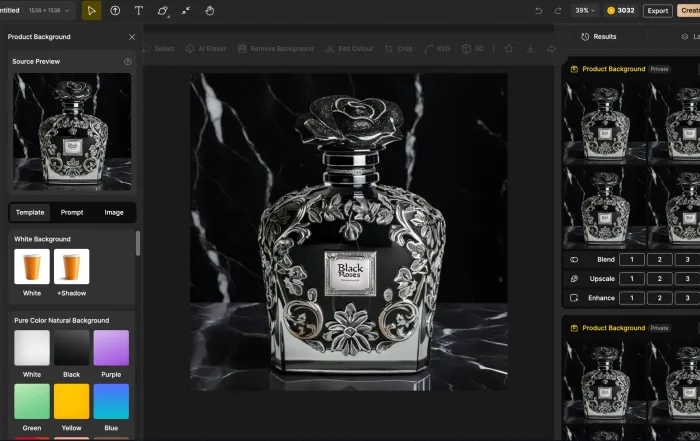The height and width of the screenshot is (441, 700).
Task: Click the gold coin credits icon
Action: [611, 11]
